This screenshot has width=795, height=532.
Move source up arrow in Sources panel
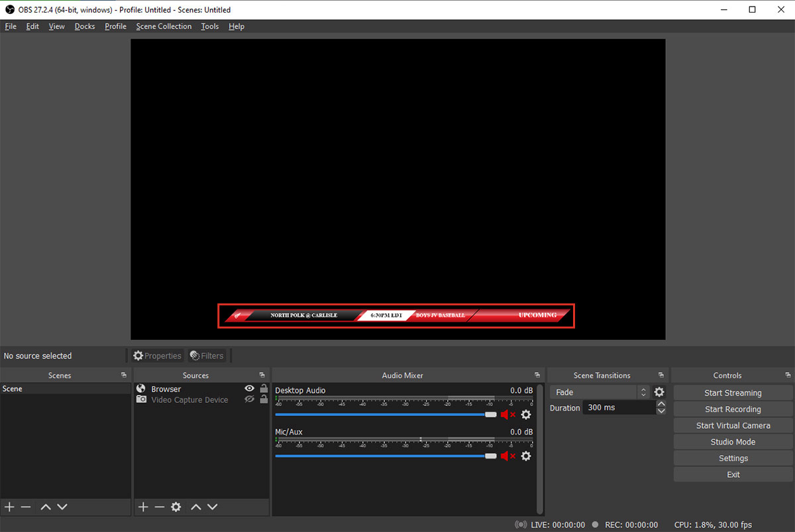coord(196,507)
